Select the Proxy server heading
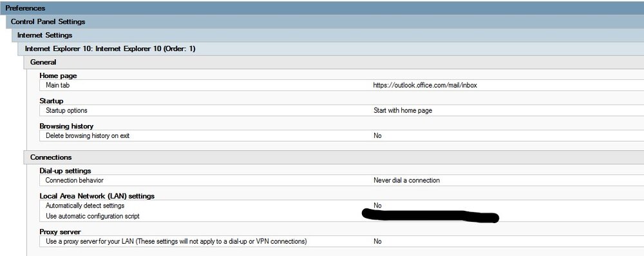The width and height of the screenshot is (644, 256). (60, 231)
